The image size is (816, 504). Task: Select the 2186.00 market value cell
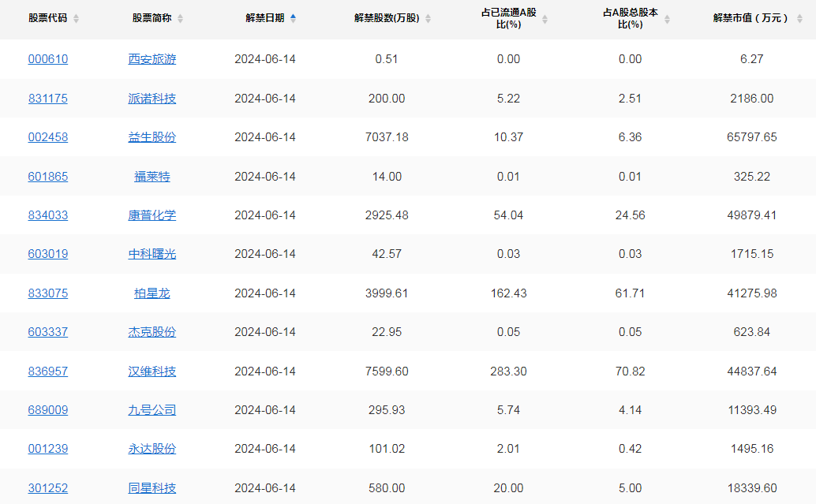pos(752,99)
